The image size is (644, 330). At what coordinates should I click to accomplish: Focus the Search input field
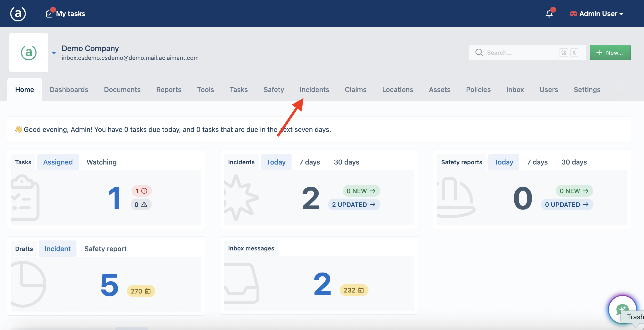[527, 53]
